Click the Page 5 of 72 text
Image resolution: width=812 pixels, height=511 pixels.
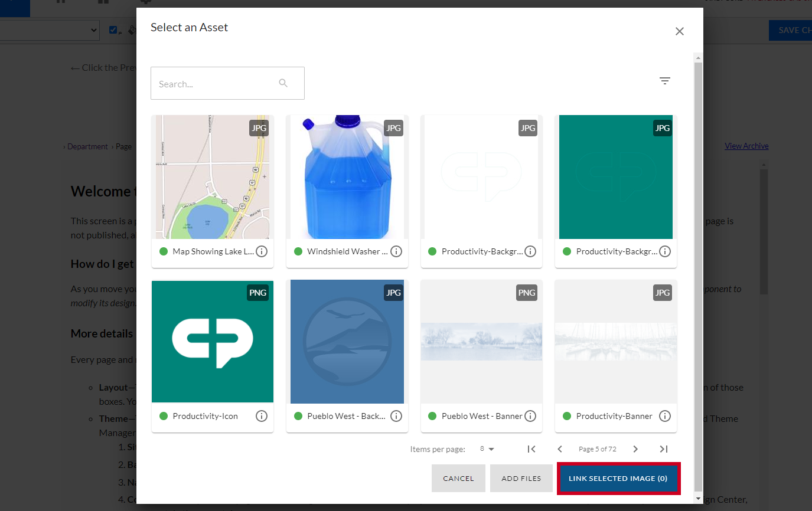point(598,449)
